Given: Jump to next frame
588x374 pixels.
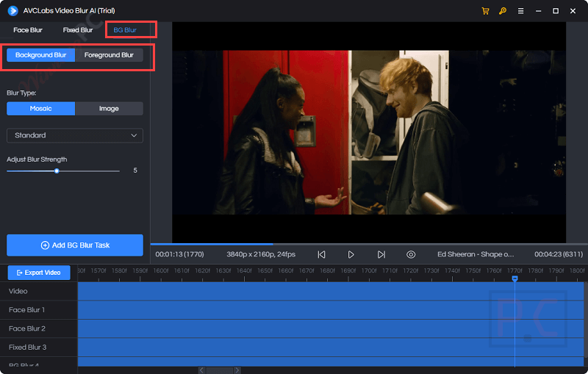Looking at the screenshot, I should coord(381,254).
